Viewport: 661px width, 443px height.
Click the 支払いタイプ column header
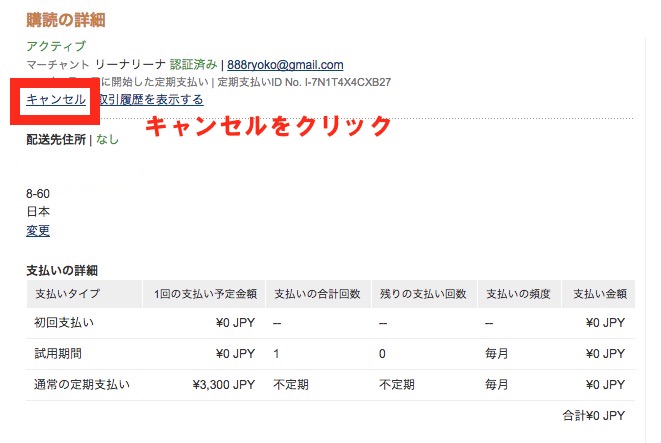point(67,294)
